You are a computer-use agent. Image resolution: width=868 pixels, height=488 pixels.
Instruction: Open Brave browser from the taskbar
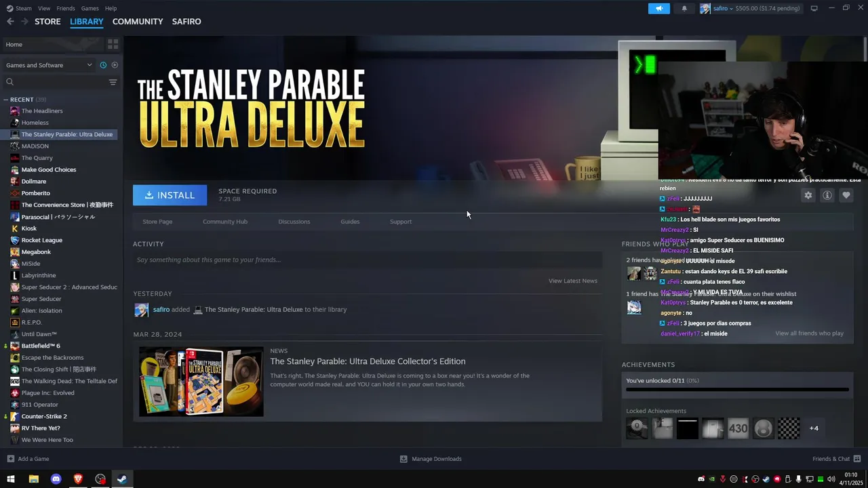tap(78, 479)
